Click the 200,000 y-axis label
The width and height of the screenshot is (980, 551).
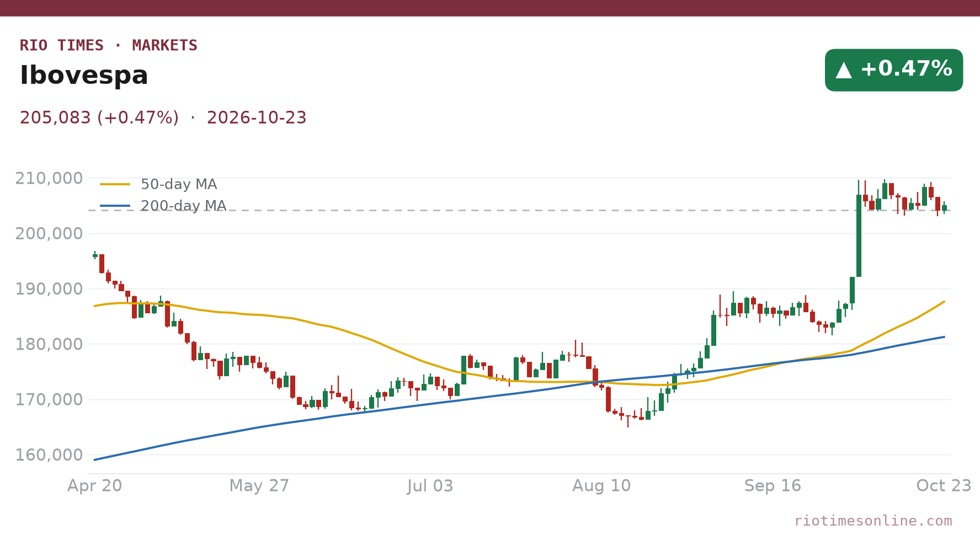(49, 233)
